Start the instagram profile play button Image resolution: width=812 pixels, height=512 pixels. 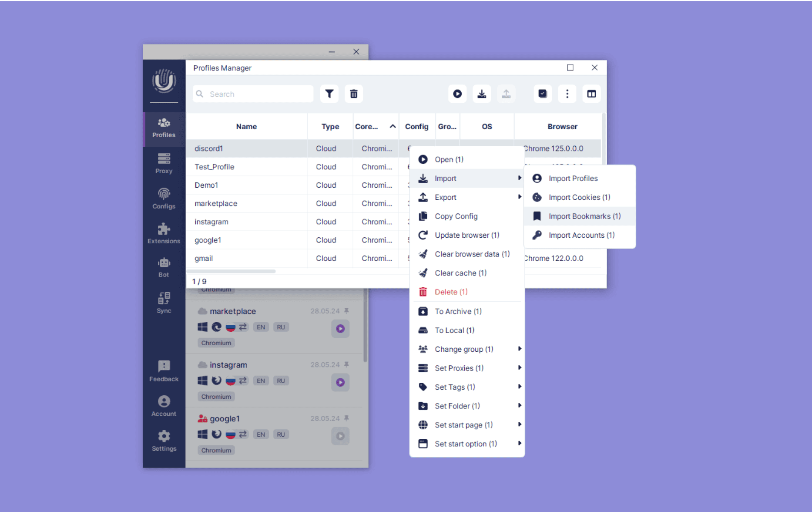[x=340, y=382]
